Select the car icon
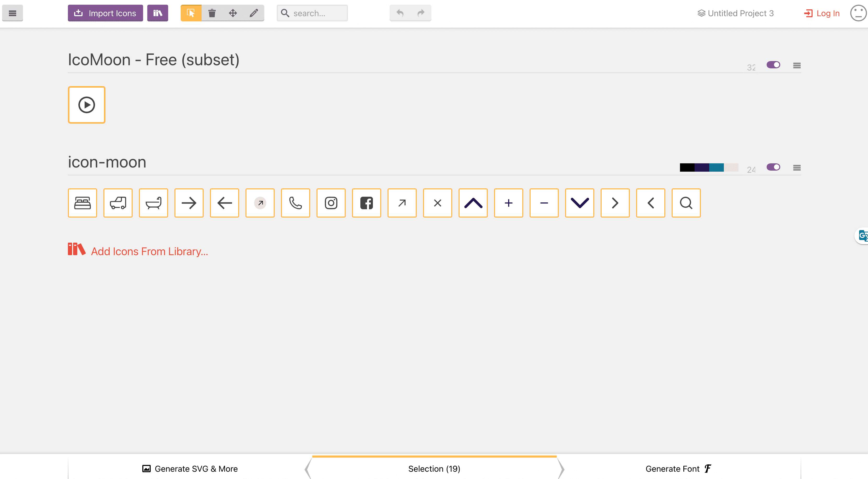The image size is (868, 479). [x=118, y=203]
